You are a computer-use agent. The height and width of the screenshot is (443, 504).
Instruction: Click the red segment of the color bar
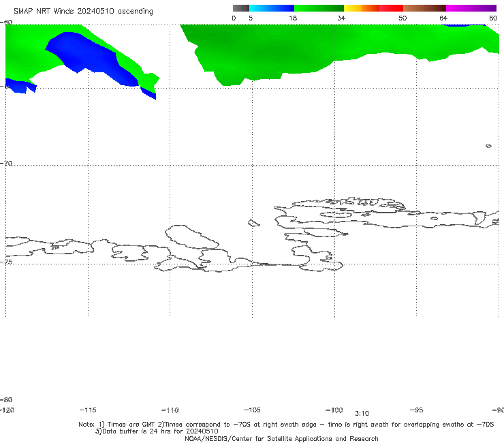[391, 8]
